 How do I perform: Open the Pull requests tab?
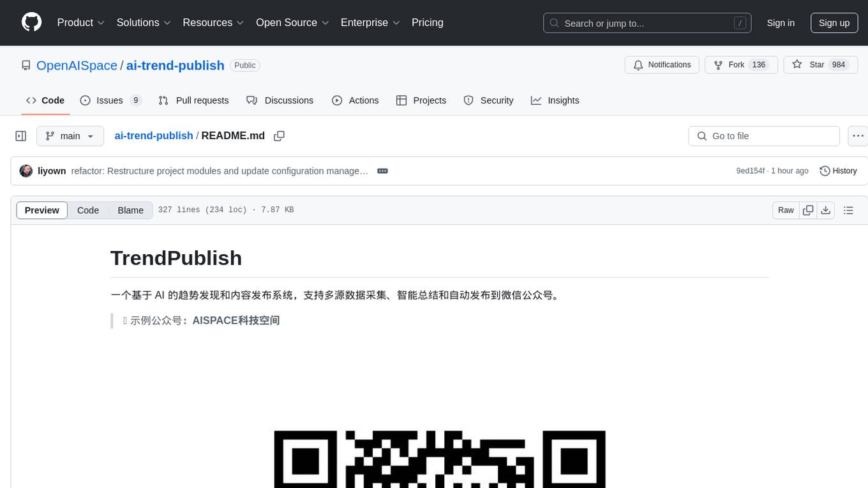tap(193, 100)
